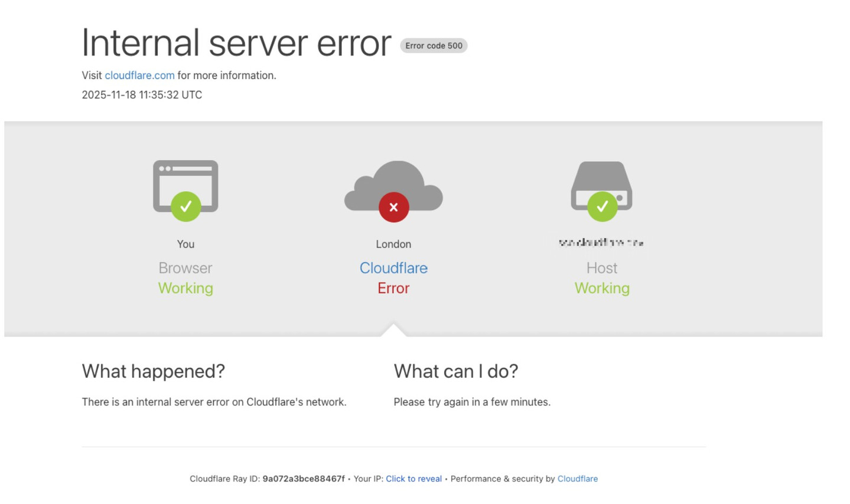
Task: Click the London location label
Action: (x=393, y=244)
